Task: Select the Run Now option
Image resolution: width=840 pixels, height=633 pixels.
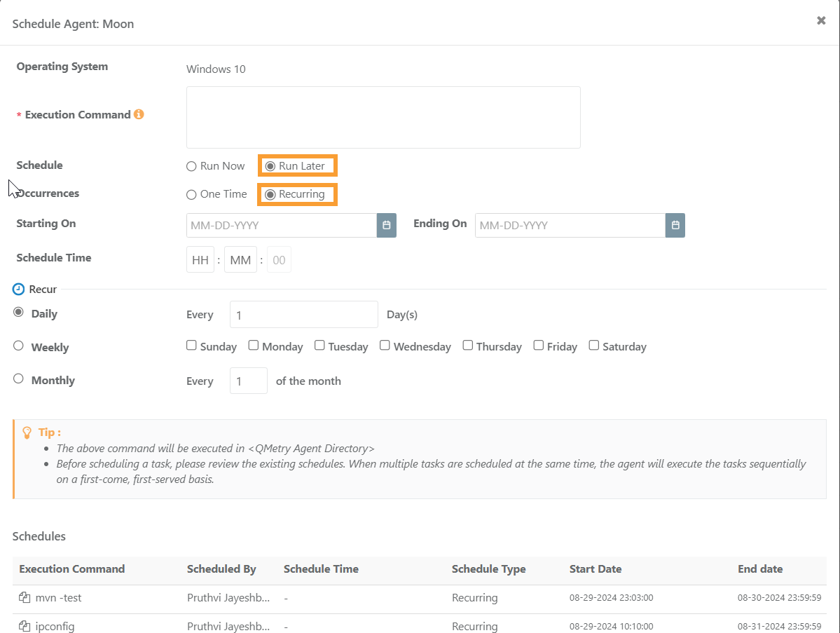Action: (x=191, y=165)
